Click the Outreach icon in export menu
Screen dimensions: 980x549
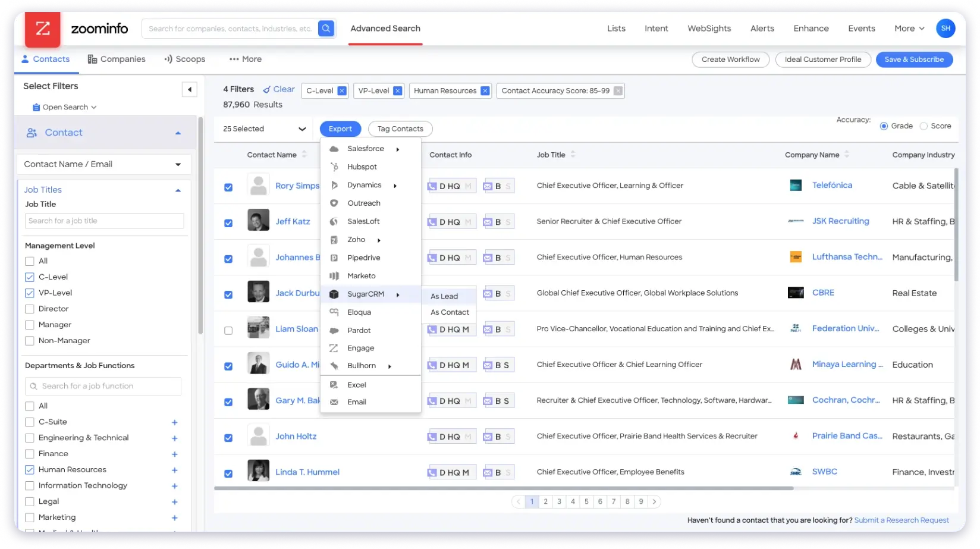tap(334, 203)
